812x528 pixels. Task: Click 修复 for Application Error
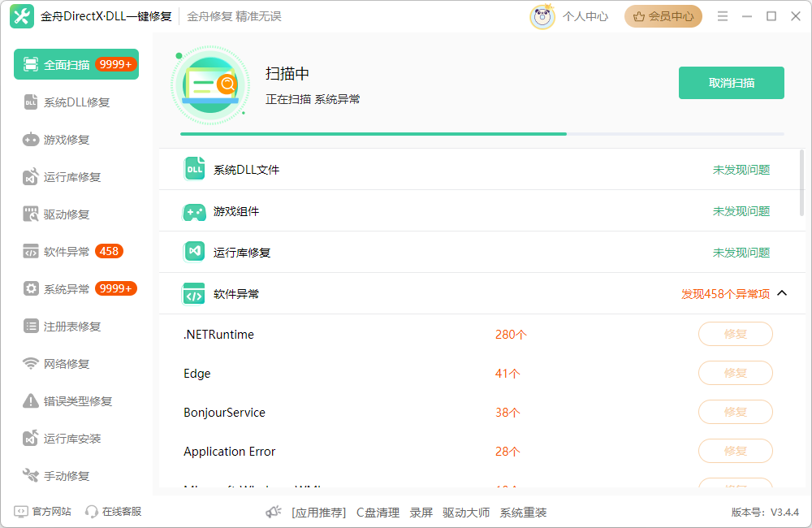tap(736, 451)
